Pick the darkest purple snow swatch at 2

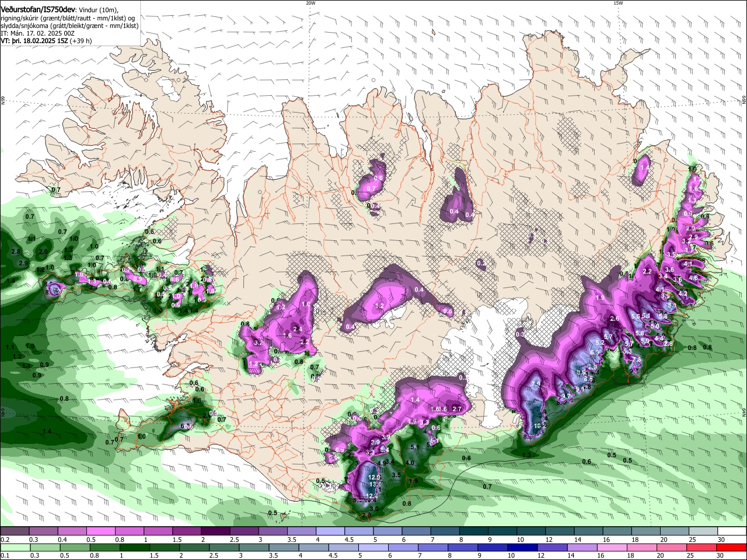215,531
